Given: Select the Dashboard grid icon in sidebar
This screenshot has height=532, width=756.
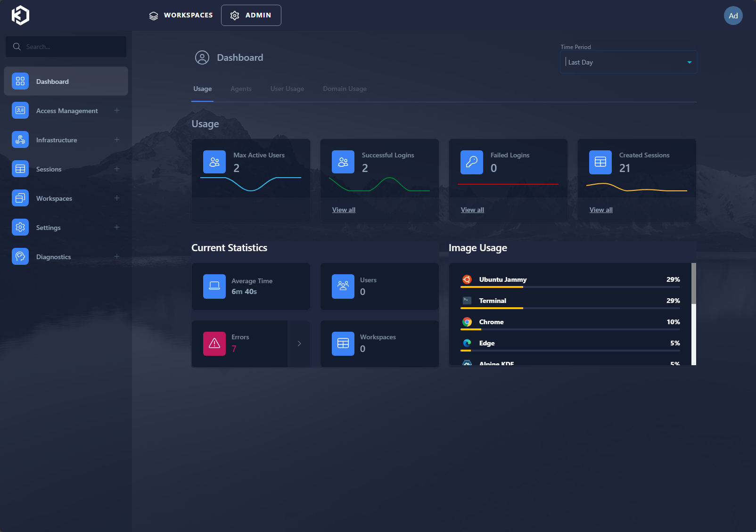Looking at the screenshot, I should (x=20, y=81).
